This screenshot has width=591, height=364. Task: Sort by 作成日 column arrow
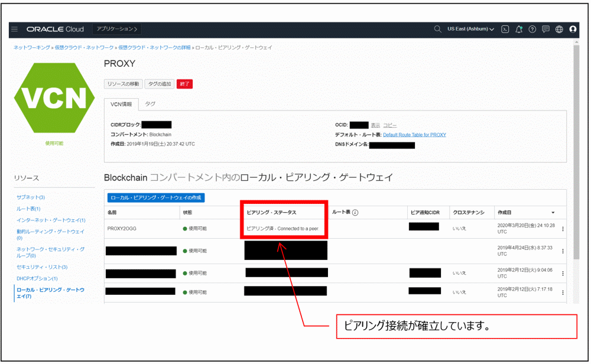(x=553, y=213)
